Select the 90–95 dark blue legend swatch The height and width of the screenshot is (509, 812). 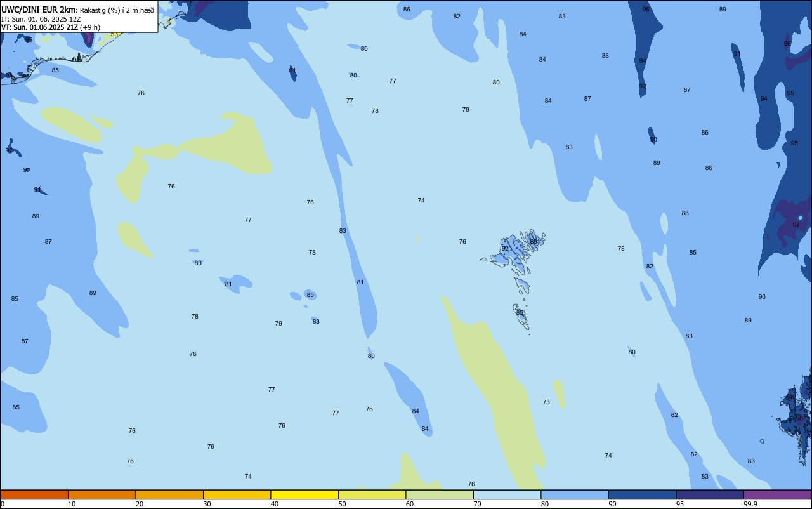642,494
